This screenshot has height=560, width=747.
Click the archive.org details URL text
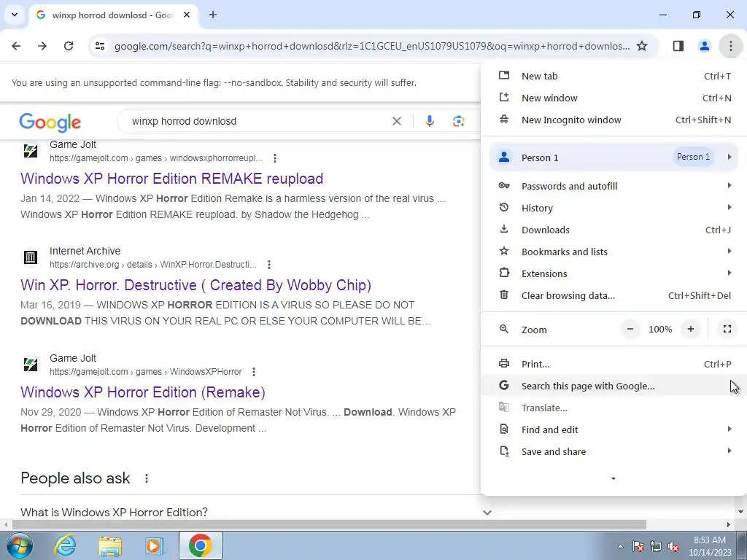coord(153,264)
